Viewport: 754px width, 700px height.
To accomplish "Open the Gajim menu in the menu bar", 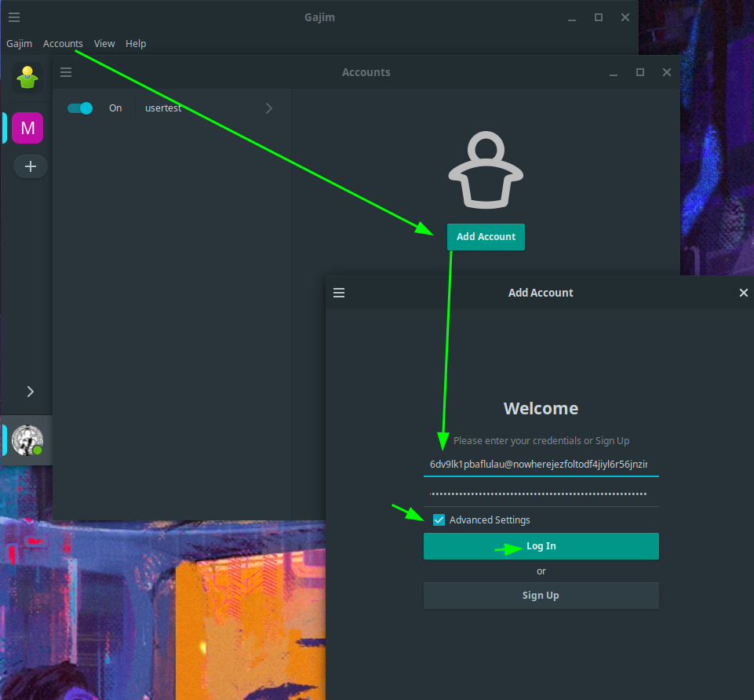I will pyautogui.click(x=20, y=43).
